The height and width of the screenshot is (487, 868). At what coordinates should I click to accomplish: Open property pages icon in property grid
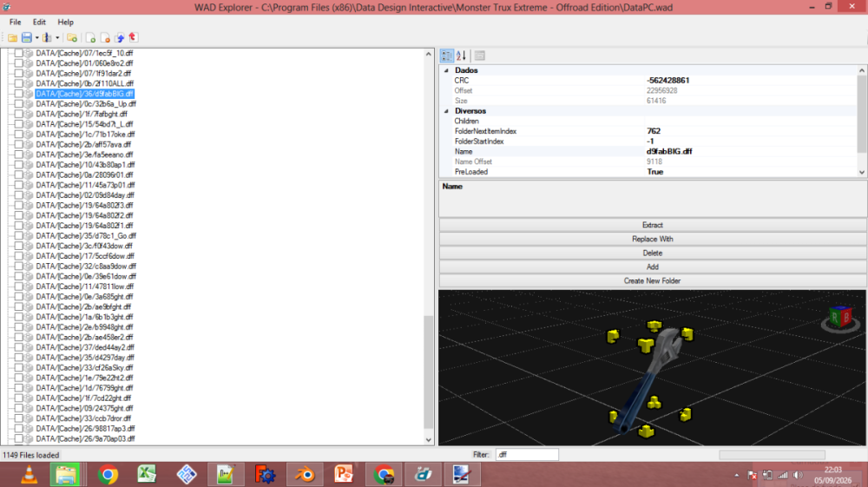tap(480, 56)
